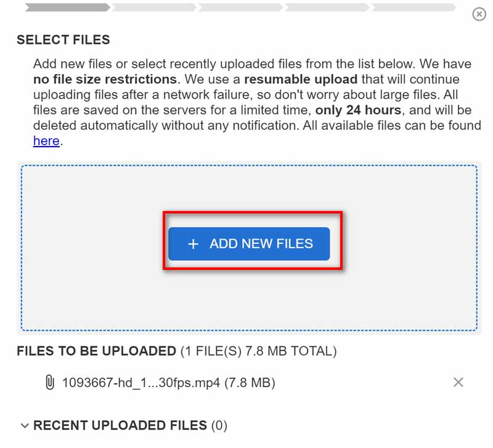Click the Files To Be Uploaded heading
This screenshot has width=493, height=448.
click(x=96, y=351)
